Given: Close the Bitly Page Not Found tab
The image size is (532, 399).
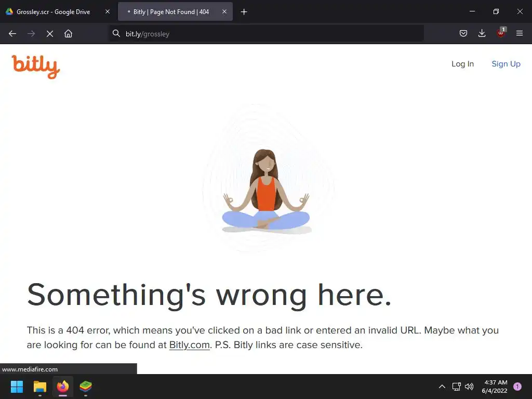Looking at the screenshot, I should [224, 11].
